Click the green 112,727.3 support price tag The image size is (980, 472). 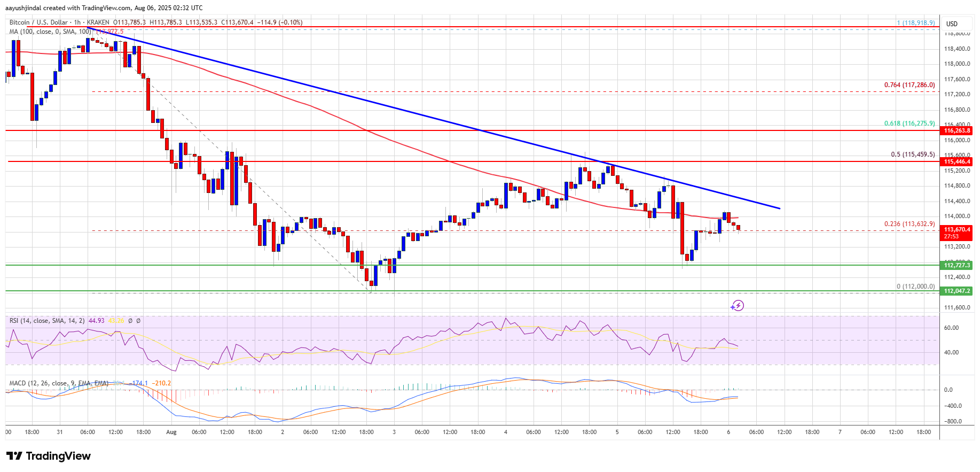(957, 265)
